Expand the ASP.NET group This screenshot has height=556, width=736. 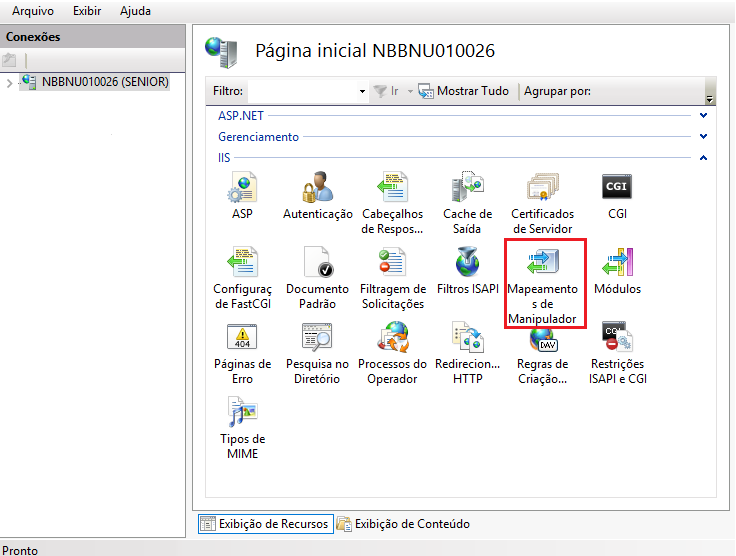pyautogui.click(x=703, y=115)
